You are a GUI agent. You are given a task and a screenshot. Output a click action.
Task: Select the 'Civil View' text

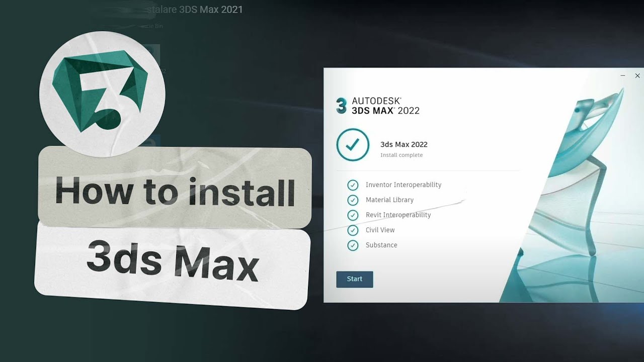coord(380,230)
